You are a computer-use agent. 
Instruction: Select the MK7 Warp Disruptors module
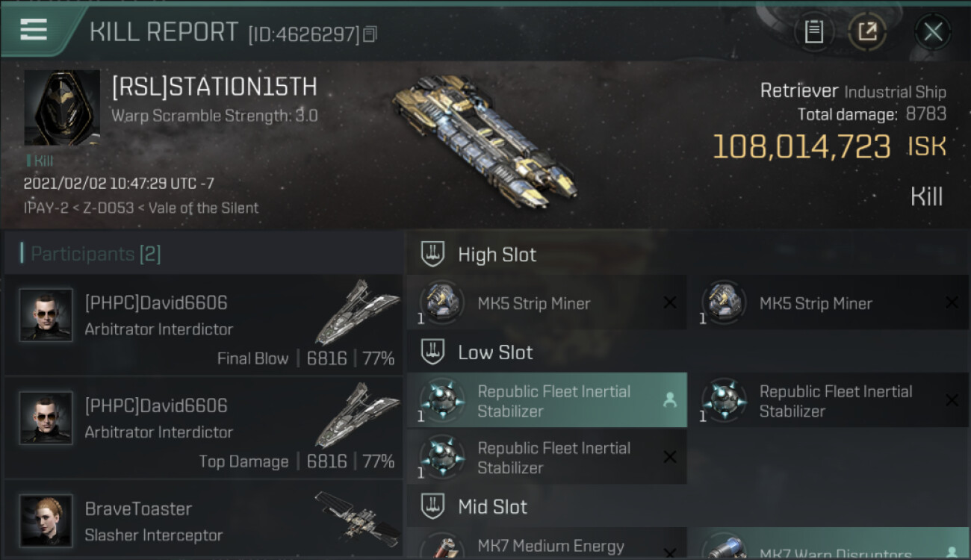(828, 549)
